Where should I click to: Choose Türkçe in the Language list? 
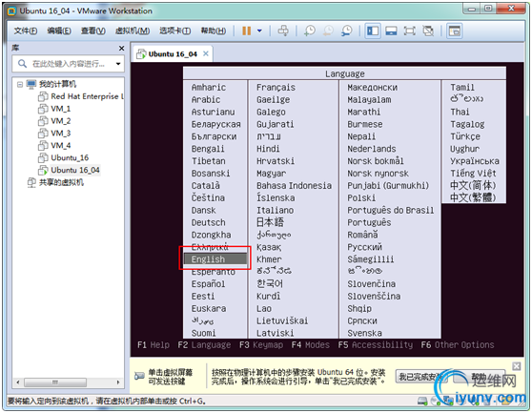pos(465,136)
